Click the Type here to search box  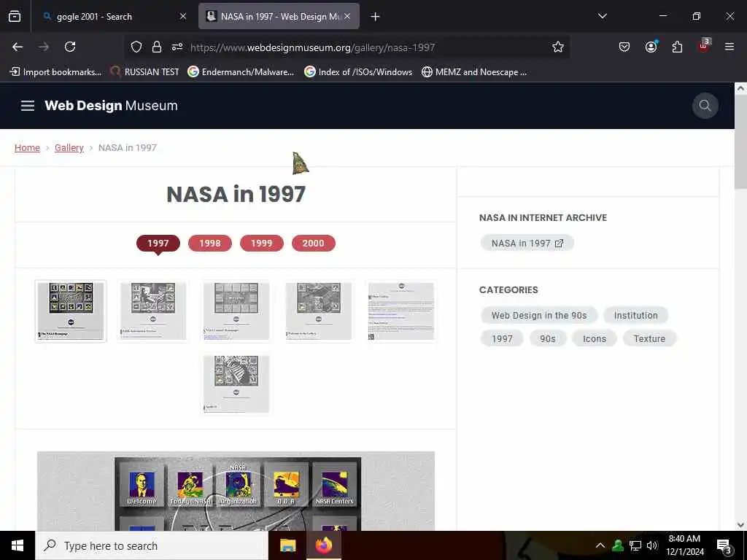click(152, 545)
